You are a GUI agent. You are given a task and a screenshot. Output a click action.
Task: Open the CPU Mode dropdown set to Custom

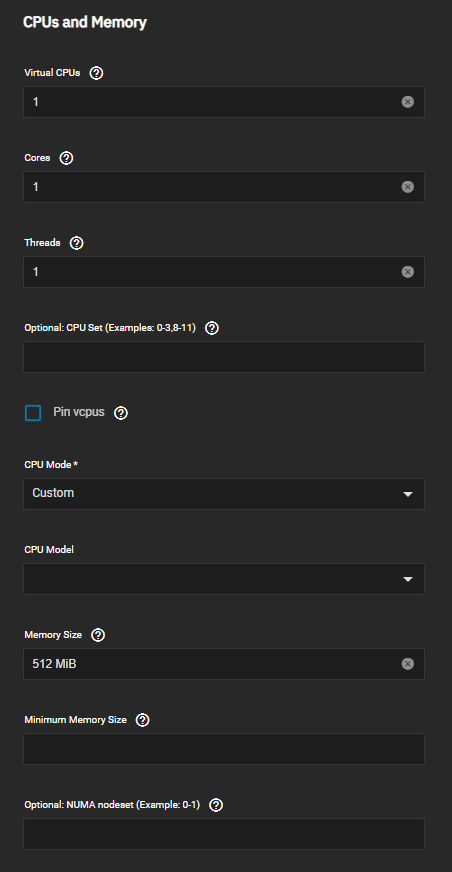[x=224, y=494]
